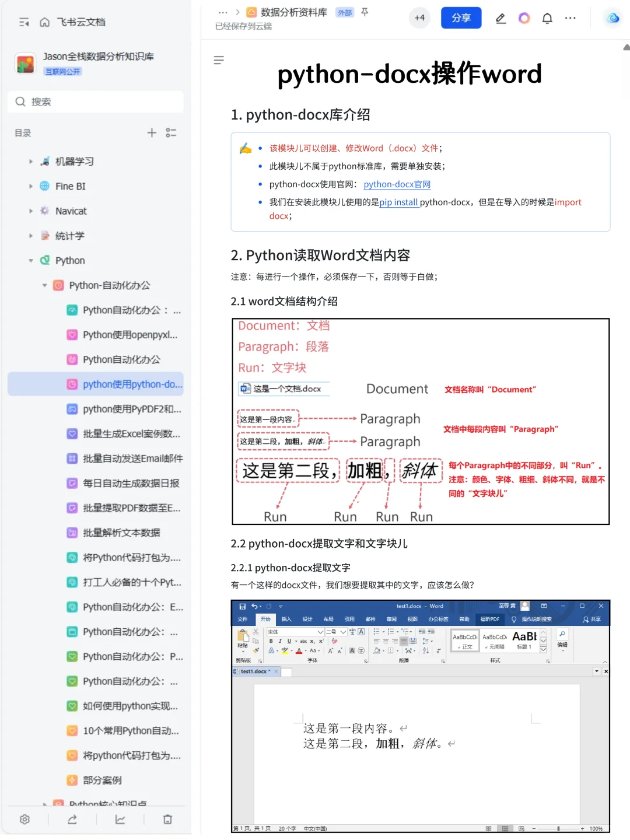Click the 搜索 search input field
Image resolution: width=630 pixels, height=840 pixels.
(x=95, y=101)
